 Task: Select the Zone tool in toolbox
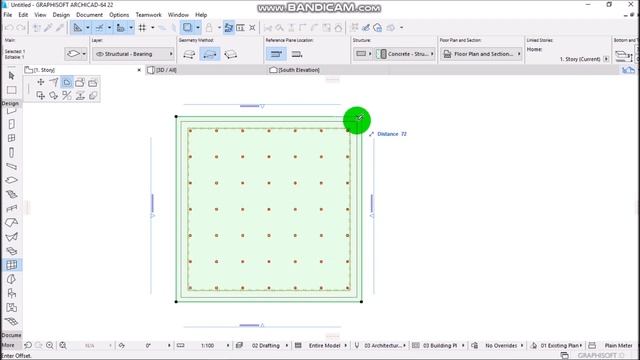click(x=11, y=308)
